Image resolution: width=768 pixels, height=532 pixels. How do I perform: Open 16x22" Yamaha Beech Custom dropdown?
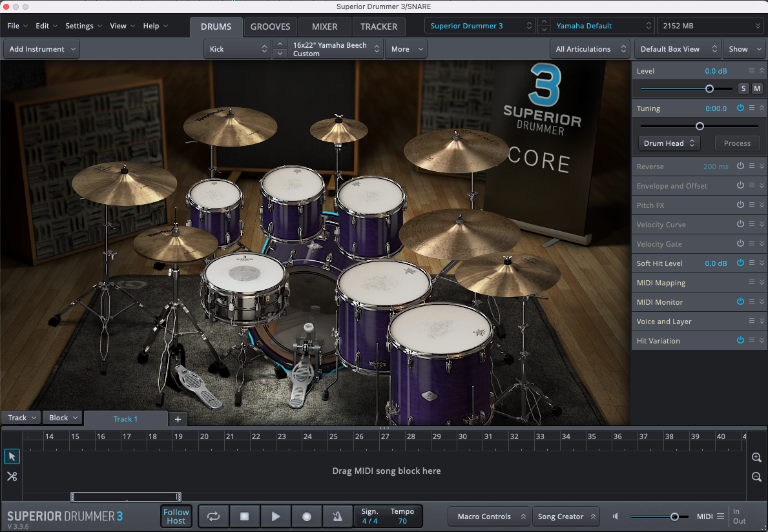point(335,49)
